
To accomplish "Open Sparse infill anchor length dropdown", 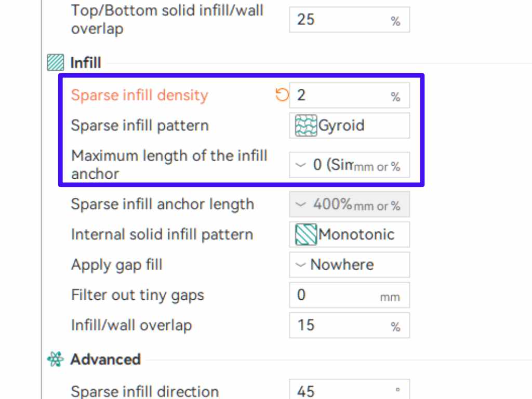I will coord(300,204).
